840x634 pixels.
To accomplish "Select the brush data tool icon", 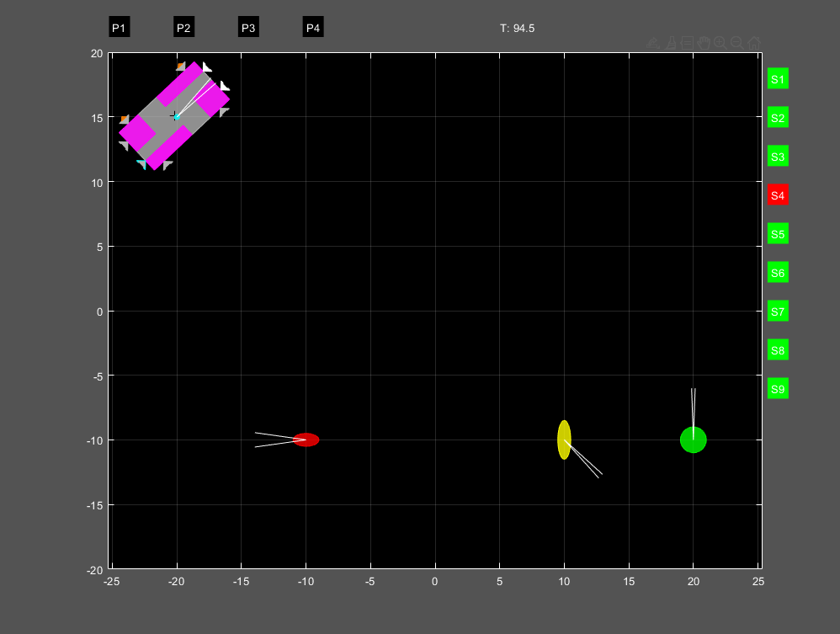I will point(670,44).
